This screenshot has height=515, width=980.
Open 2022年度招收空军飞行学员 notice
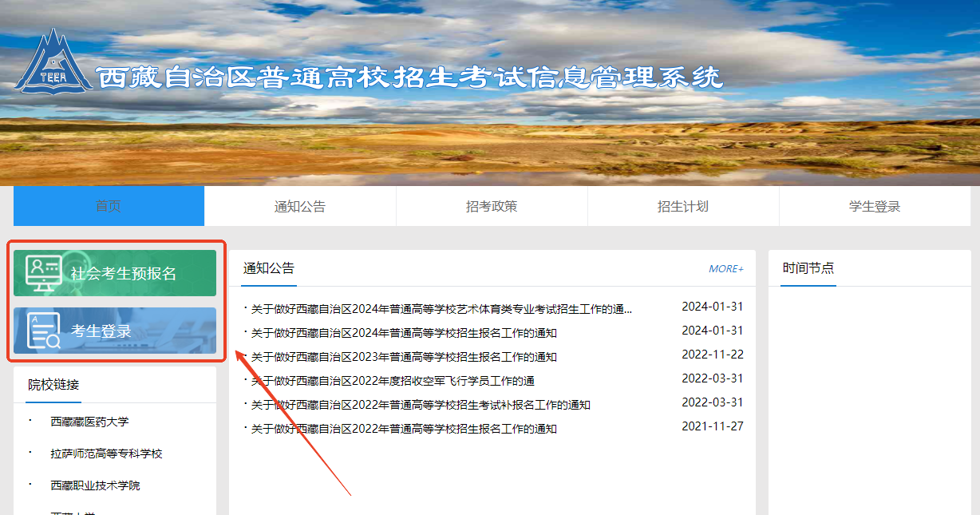(393, 381)
